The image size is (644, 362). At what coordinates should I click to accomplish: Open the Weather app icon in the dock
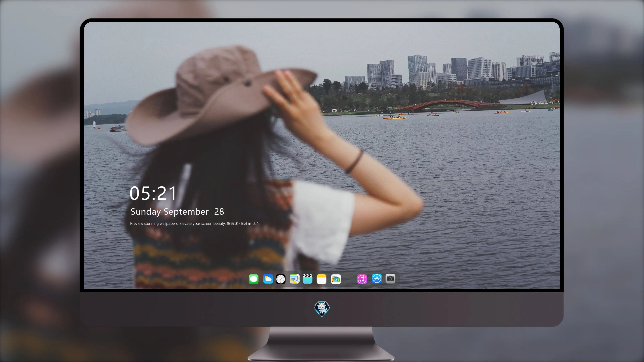pyautogui.click(x=268, y=279)
